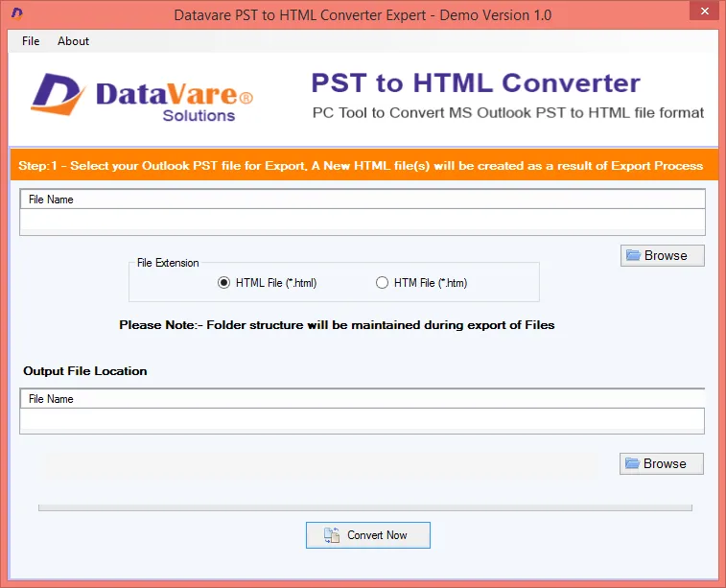Open the File menu
Screen dimensions: 726x588
click(x=31, y=41)
